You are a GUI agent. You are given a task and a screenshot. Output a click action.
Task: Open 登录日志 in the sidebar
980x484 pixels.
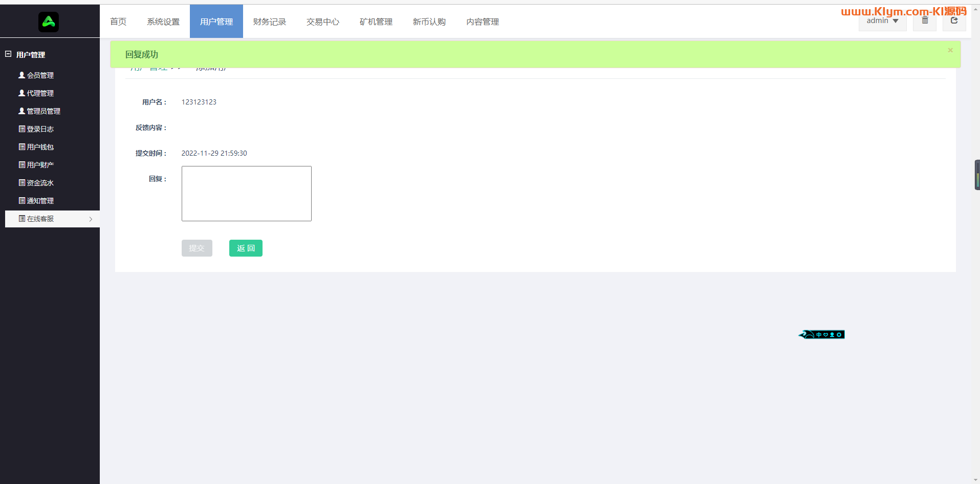coord(36,129)
